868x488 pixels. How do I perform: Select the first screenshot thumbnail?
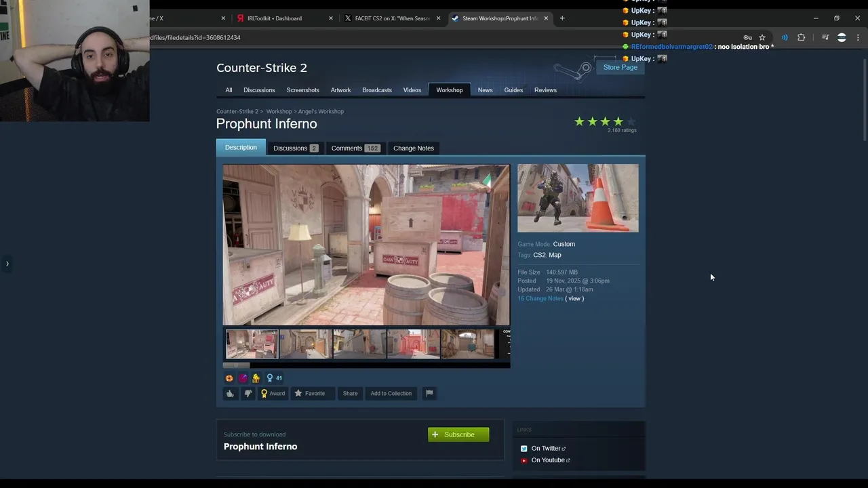(252, 344)
